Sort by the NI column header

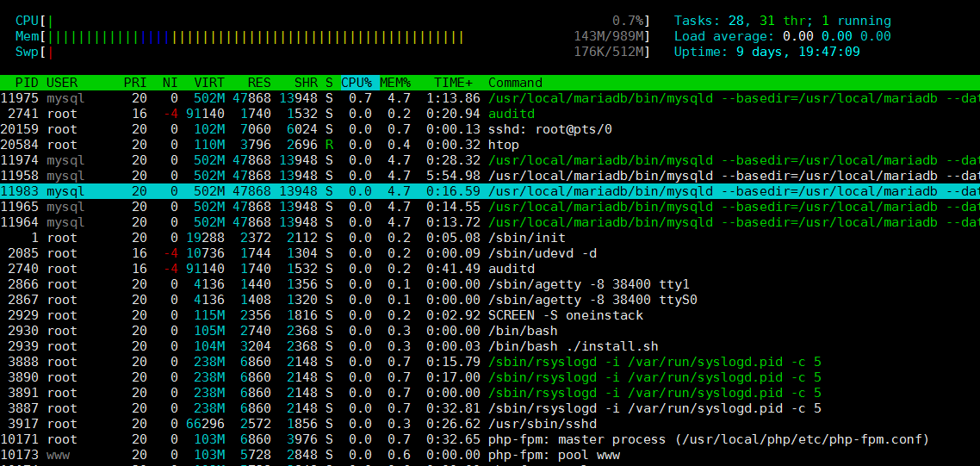pos(170,83)
